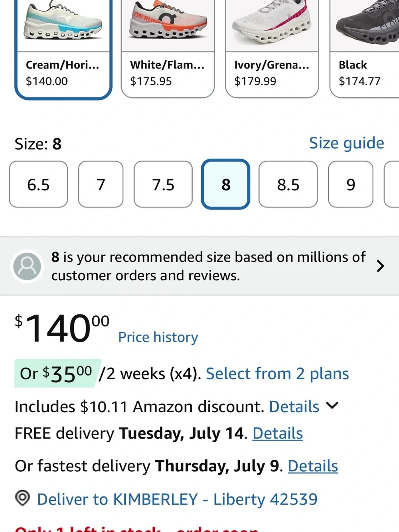Viewport: 399px width, 532px height.
Task: Open Select from 2 plans link
Action: (x=277, y=374)
